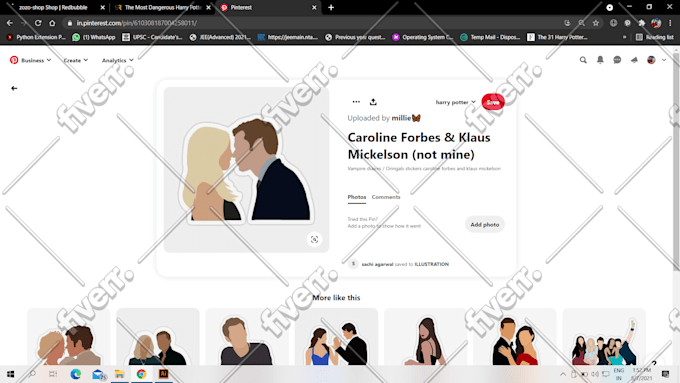Open the Temp Mail bookmark
Screen dimensions: 680x383
[x=490, y=37]
